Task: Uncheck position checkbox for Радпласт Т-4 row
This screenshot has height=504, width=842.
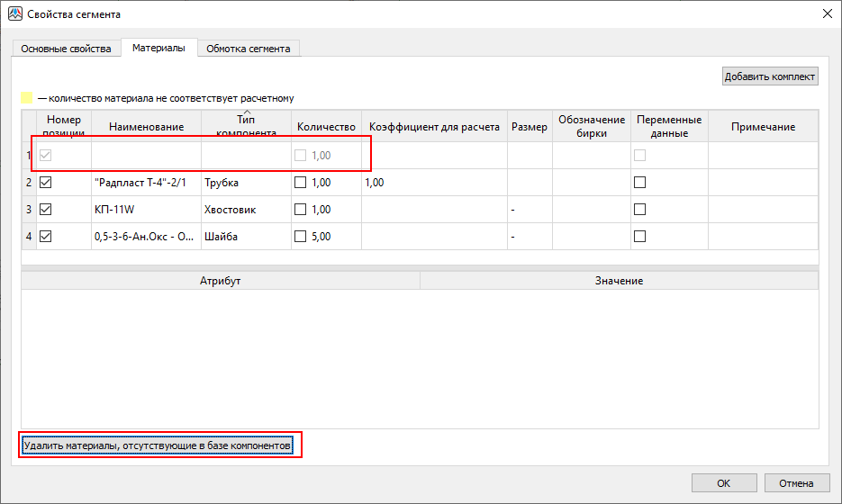Action: coord(46,183)
